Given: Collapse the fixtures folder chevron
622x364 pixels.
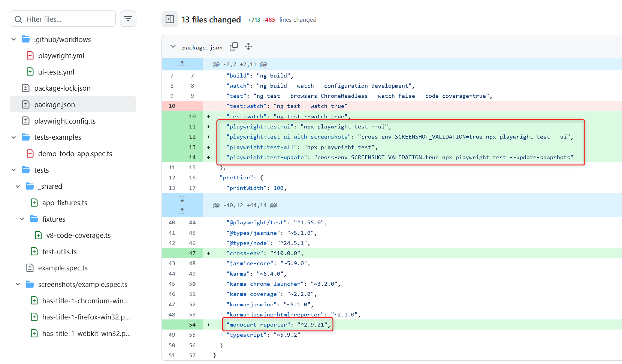Looking at the screenshot, I should (x=22, y=219).
